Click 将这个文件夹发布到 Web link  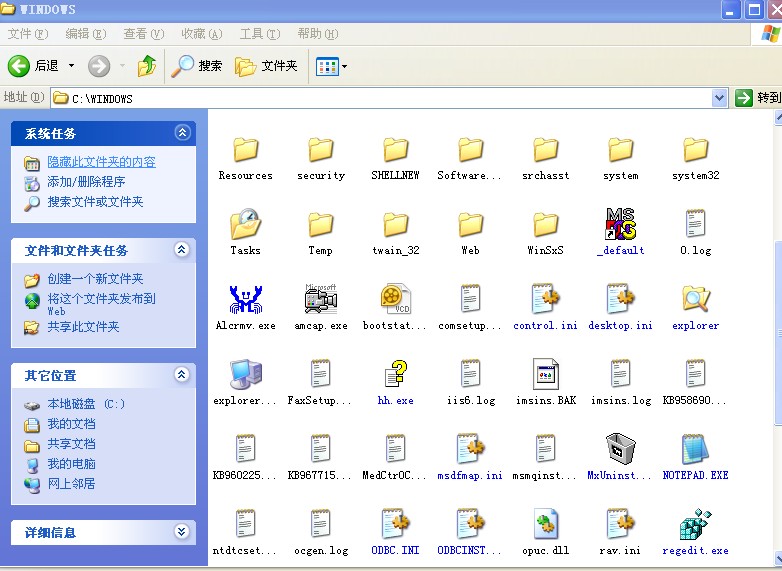click(101, 304)
